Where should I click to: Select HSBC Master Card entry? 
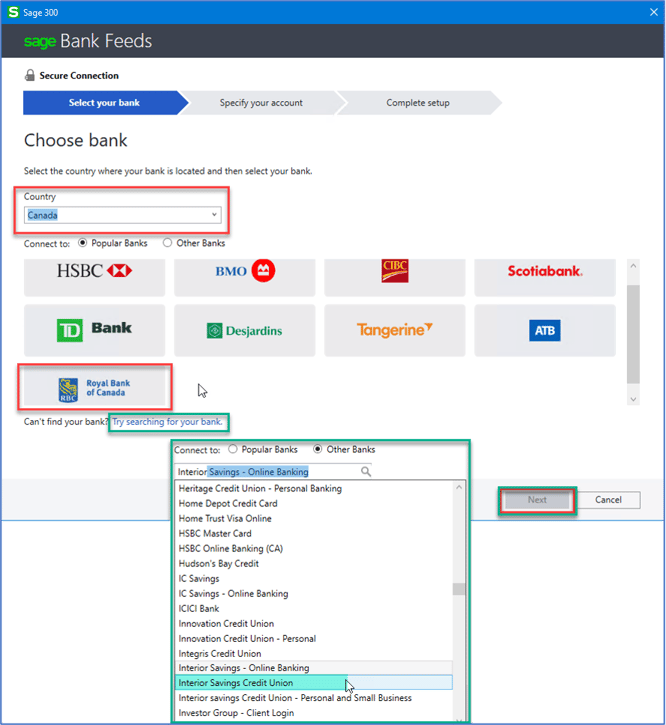314,533
